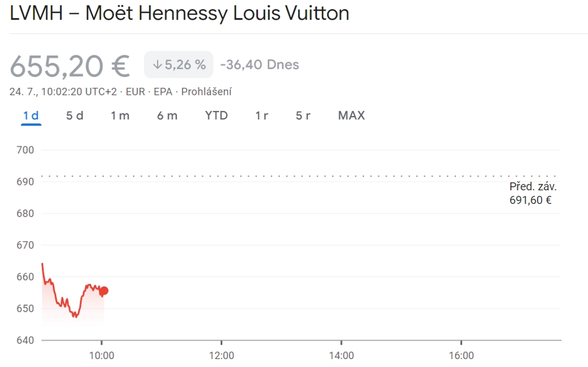
Task: Click the chart low point near 647
Action: [x=75, y=316]
